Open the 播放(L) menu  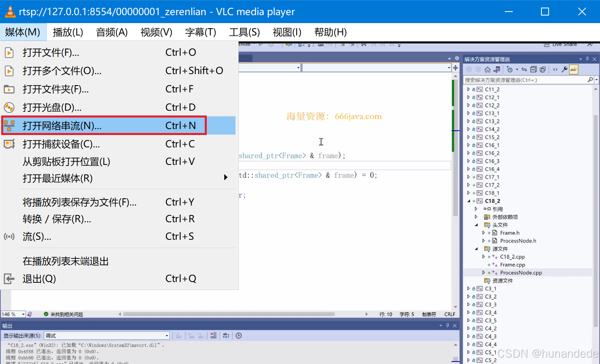coord(68,32)
